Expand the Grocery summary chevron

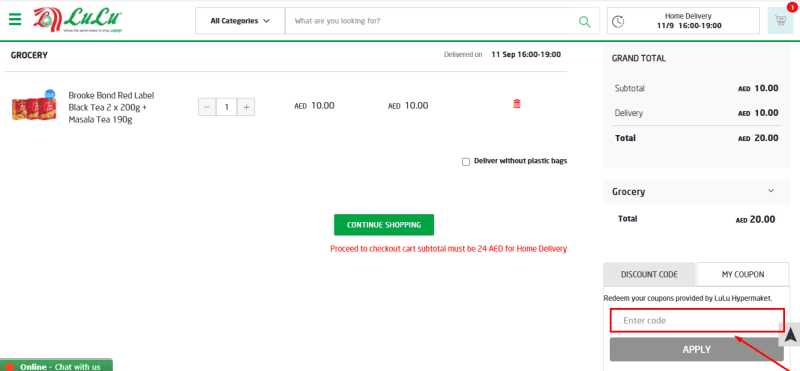click(771, 191)
